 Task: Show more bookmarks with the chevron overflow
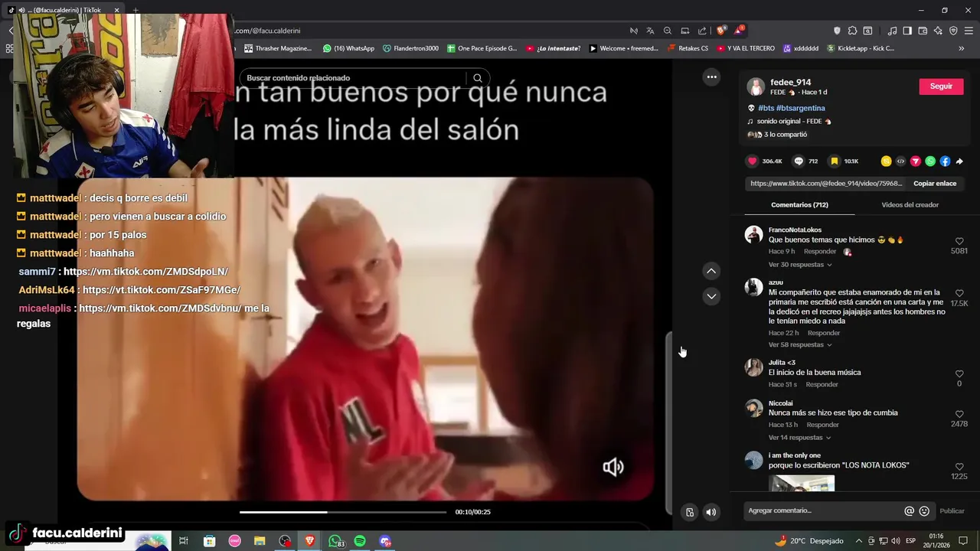point(961,48)
